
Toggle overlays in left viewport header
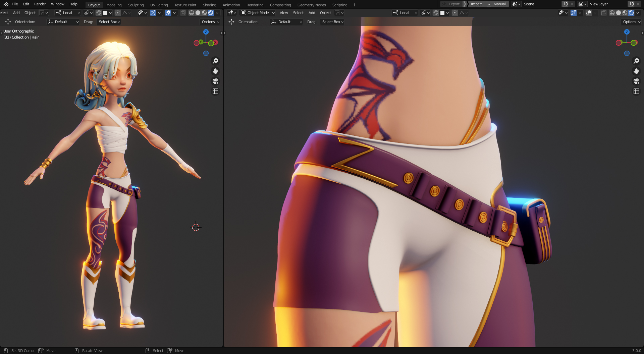pyautogui.click(x=168, y=13)
